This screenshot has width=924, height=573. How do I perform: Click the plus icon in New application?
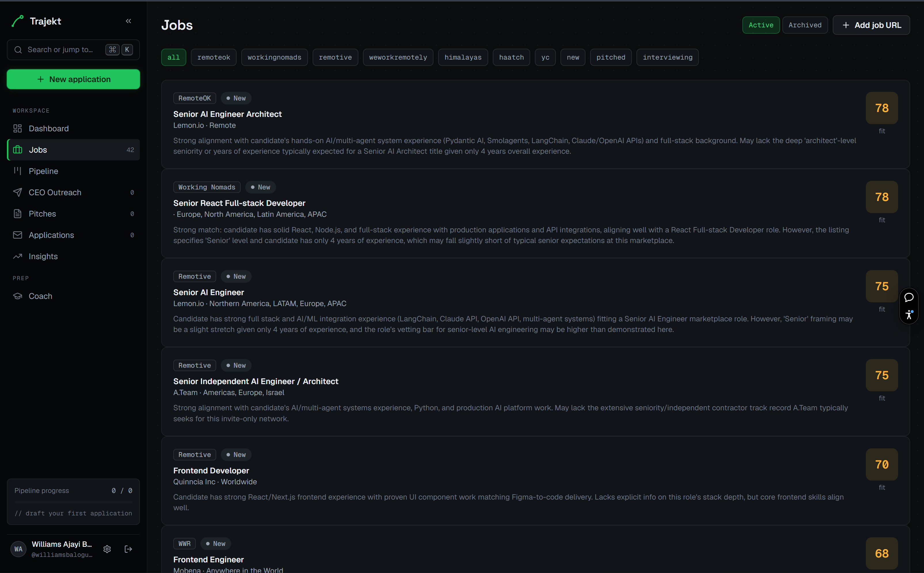pyautogui.click(x=41, y=79)
